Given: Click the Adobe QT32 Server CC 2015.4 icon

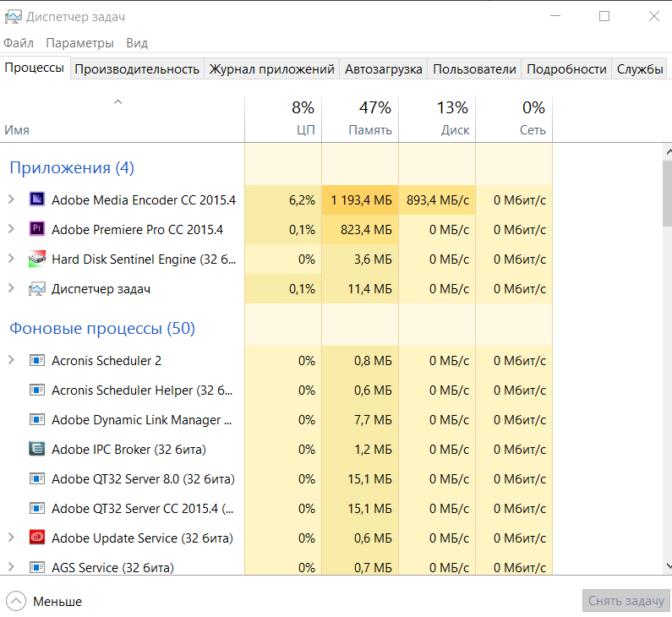Looking at the screenshot, I should 37,508.
